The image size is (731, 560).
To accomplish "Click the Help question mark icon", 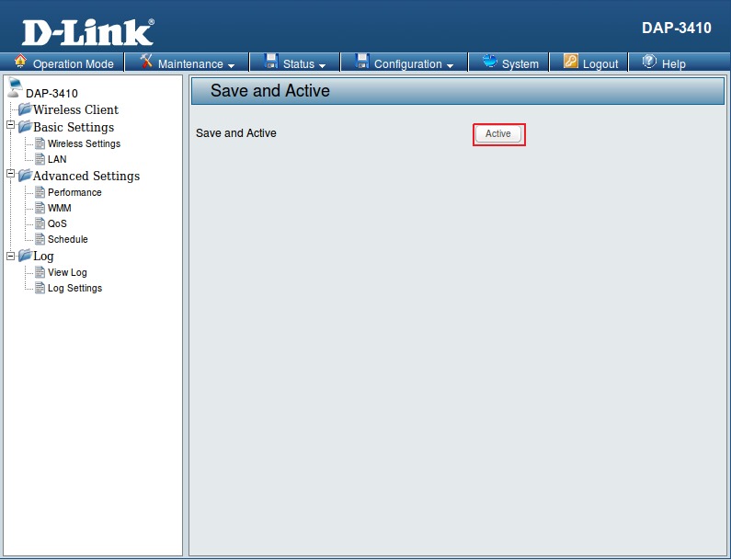I will click(649, 62).
